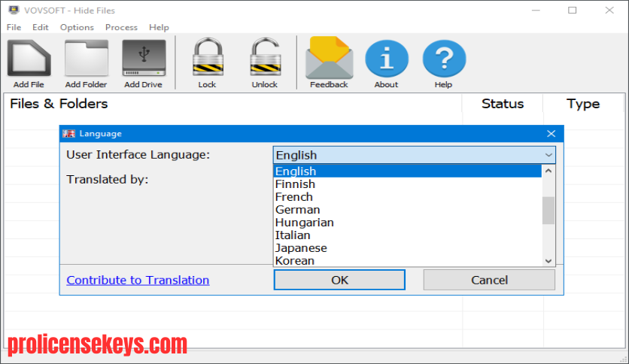Viewport: 629px width, 364px height.
Task: Select Finnish in the language list
Action: coord(408,184)
